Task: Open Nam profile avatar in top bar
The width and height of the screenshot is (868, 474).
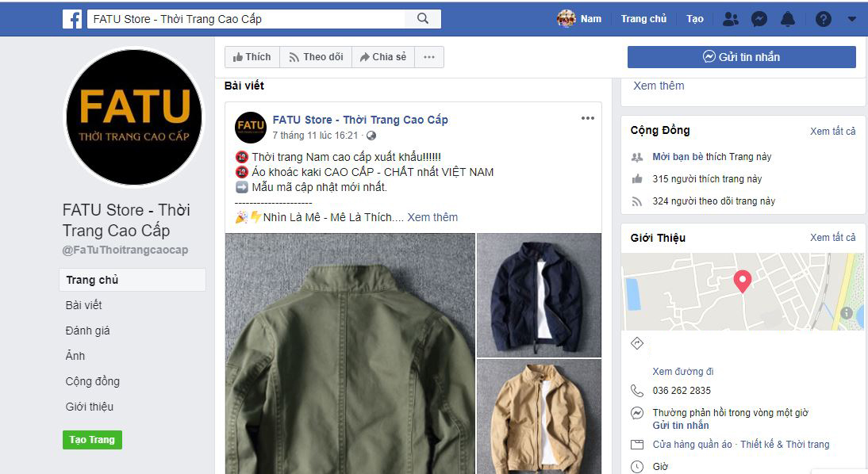Action: coord(566,19)
